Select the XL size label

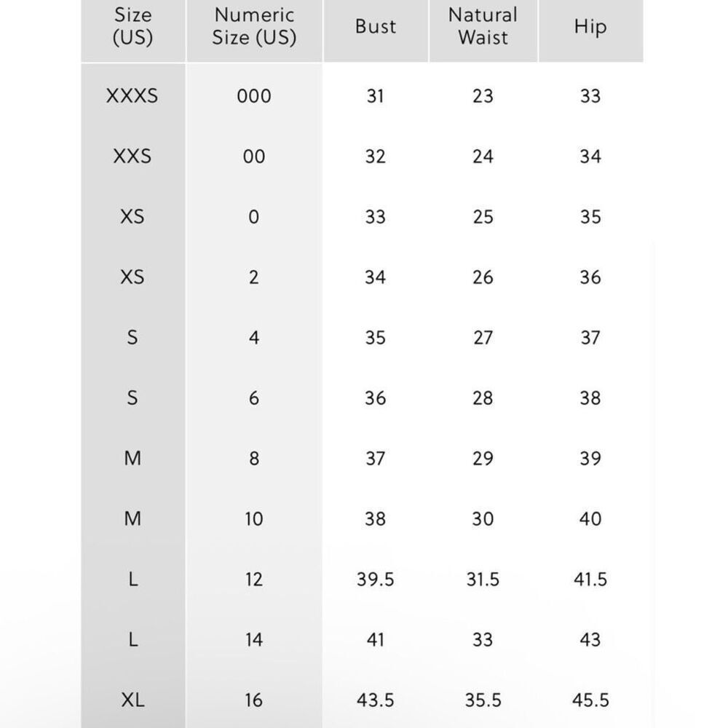(x=132, y=700)
